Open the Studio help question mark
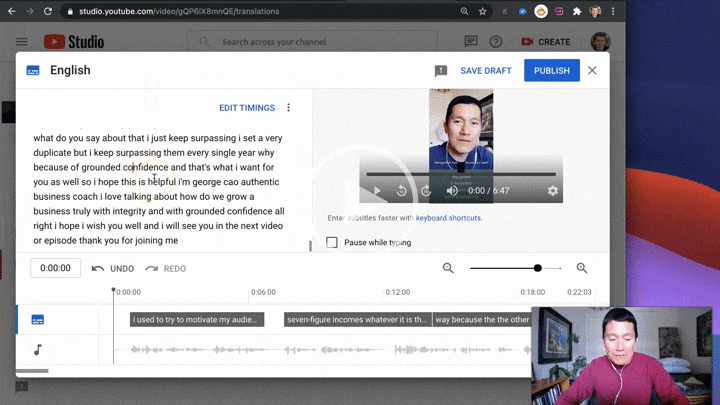This screenshot has width=720, height=405. (x=495, y=42)
